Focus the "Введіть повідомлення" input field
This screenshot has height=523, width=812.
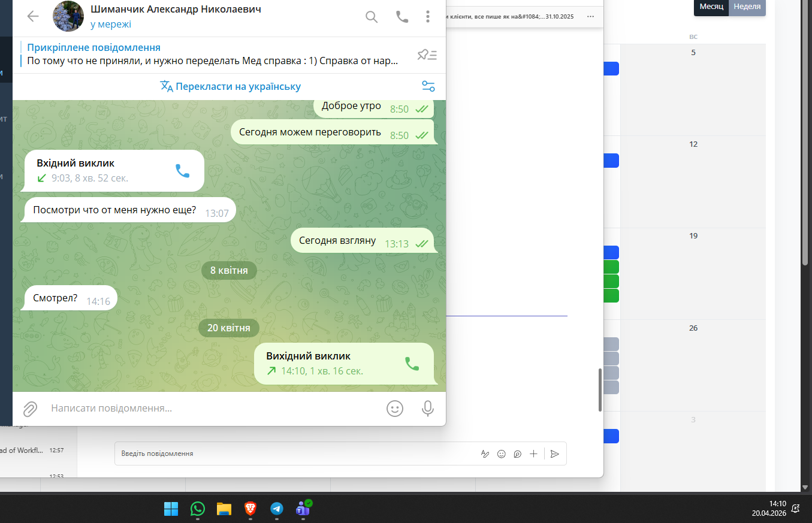[297, 454]
